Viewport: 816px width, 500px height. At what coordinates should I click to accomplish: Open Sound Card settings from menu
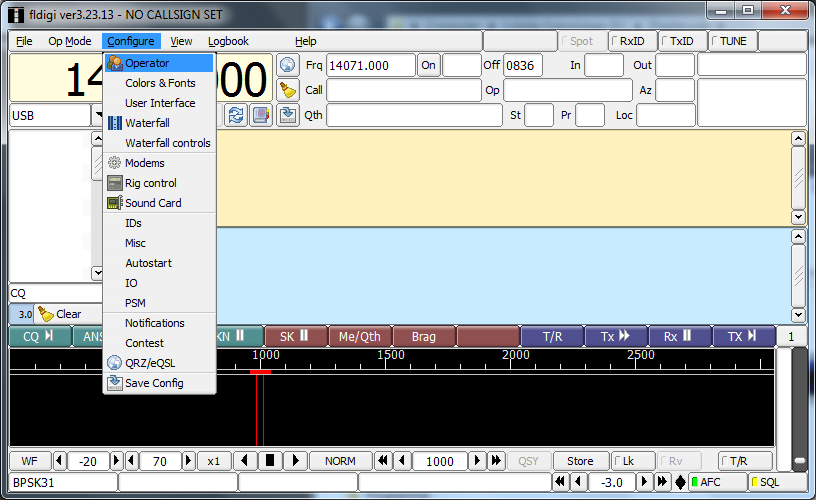(152, 203)
